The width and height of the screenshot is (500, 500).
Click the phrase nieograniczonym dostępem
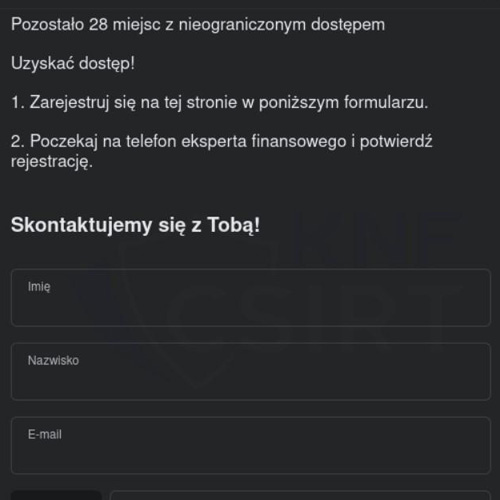[282, 25]
